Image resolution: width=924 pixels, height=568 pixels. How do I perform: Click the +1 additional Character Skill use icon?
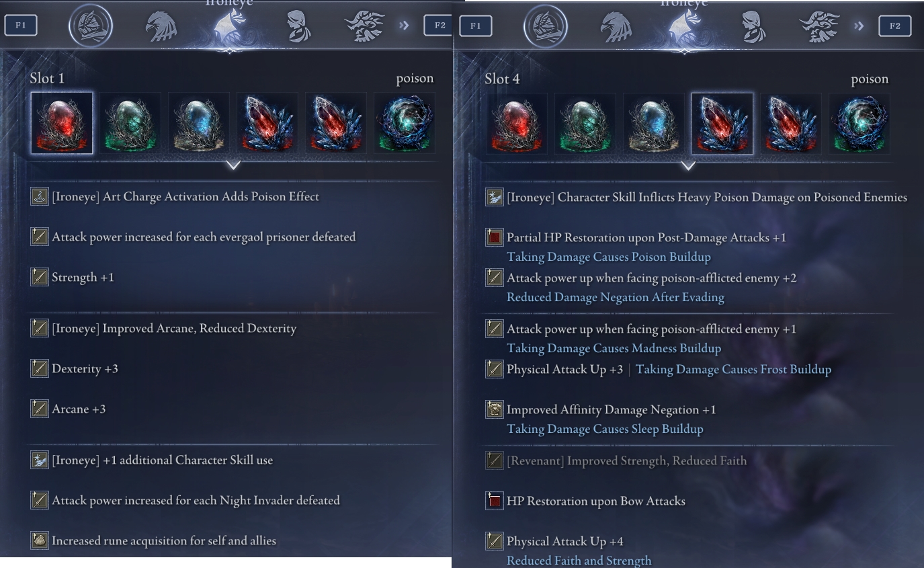(40, 460)
